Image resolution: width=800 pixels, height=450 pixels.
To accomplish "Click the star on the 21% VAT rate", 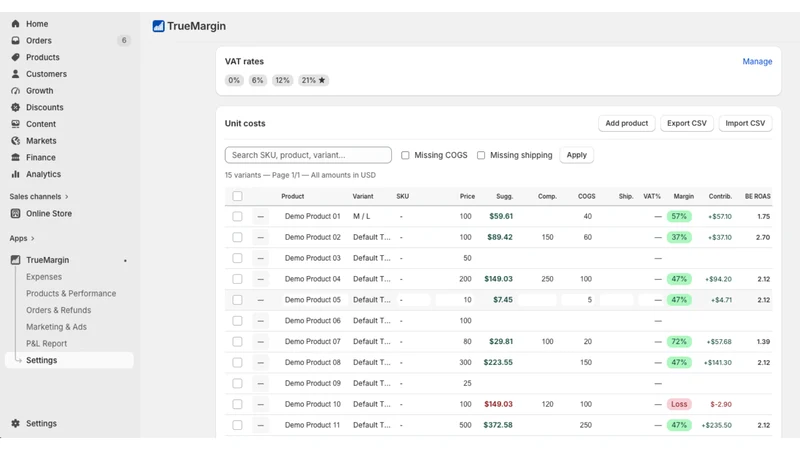I will (x=321, y=80).
